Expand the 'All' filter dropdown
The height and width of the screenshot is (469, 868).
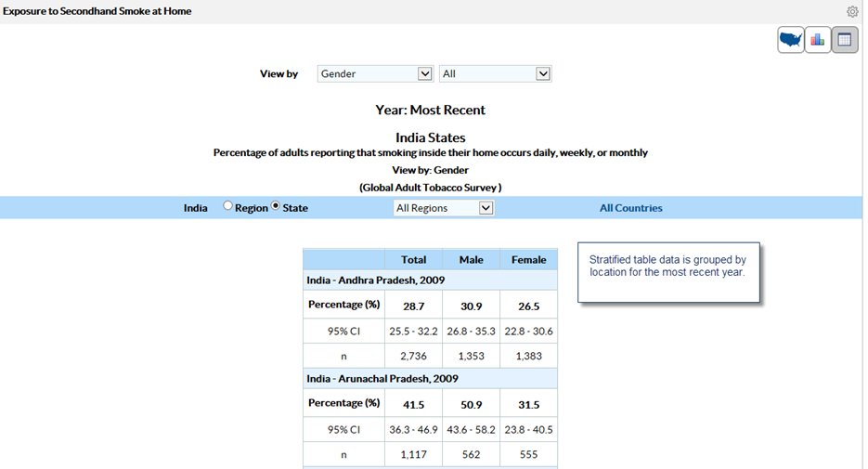tap(495, 73)
